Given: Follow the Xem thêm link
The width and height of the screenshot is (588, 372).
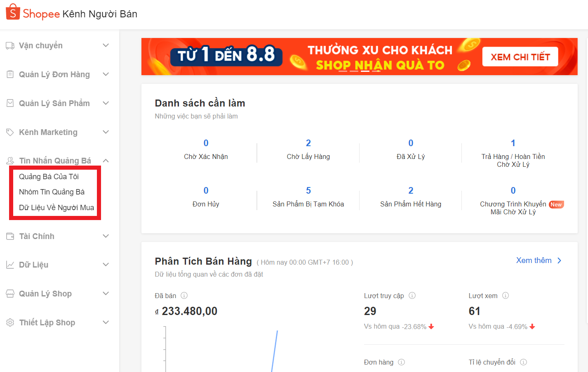Looking at the screenshot, I should (538, 261).
